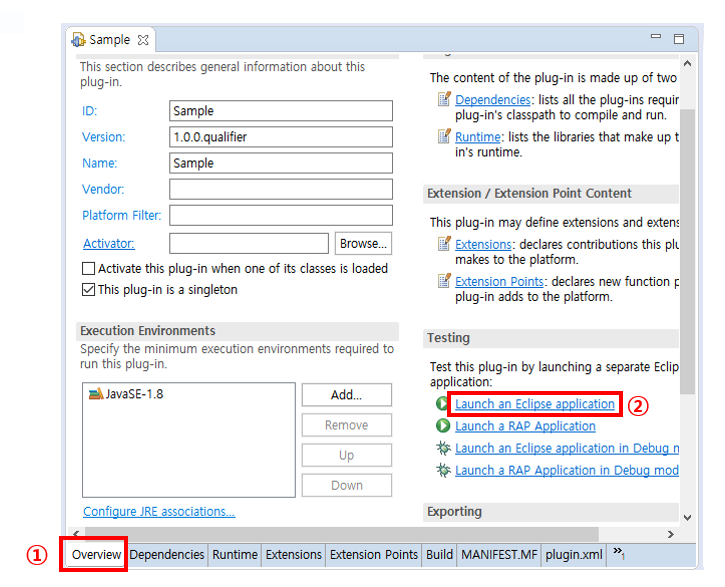This screenshot has width=725, height=587.
Task: Show hidden editor tabs via chevron
Action: click(619, 552)
